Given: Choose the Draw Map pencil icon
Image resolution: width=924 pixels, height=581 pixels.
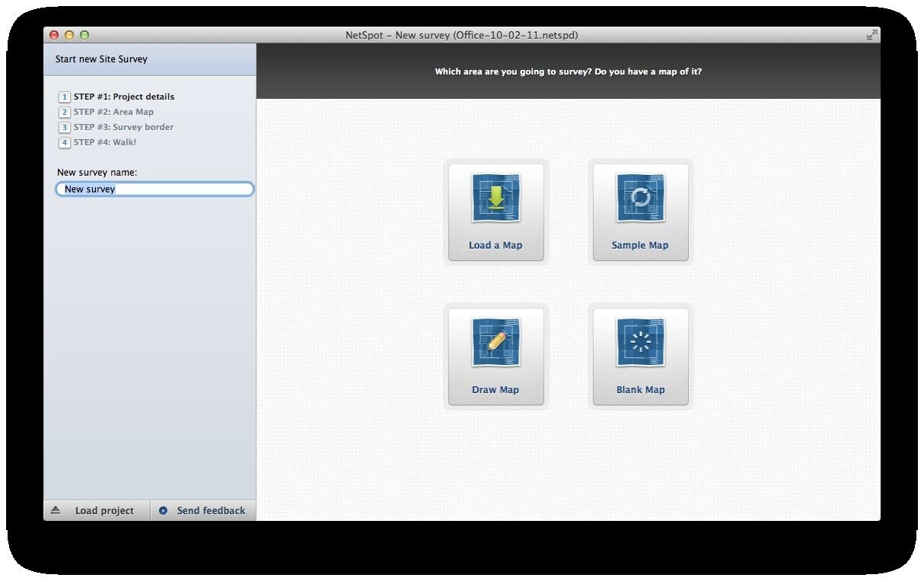Looking at the screenshot, I should click(x=495, y=343).
